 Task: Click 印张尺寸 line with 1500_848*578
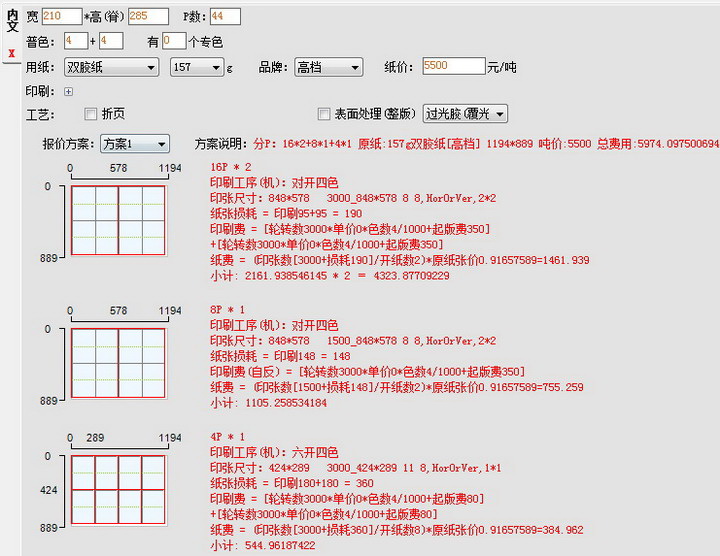coord(353,341)
